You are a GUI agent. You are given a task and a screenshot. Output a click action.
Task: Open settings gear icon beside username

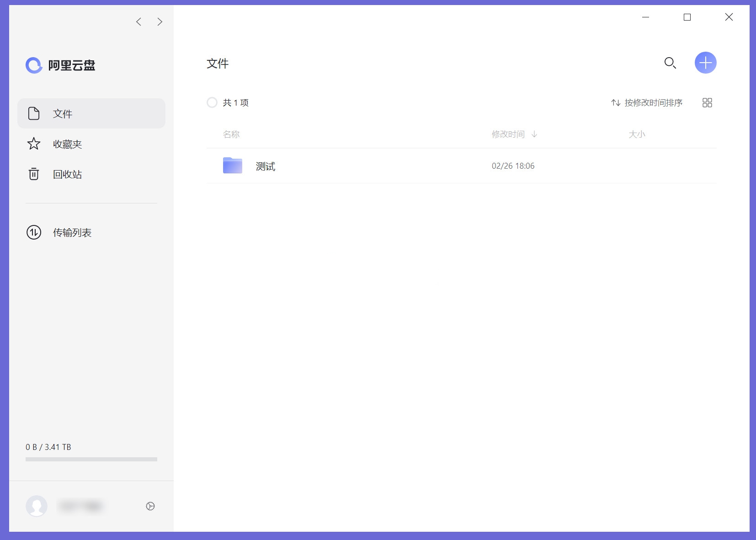pyautogui.click(x=150, y=506)
